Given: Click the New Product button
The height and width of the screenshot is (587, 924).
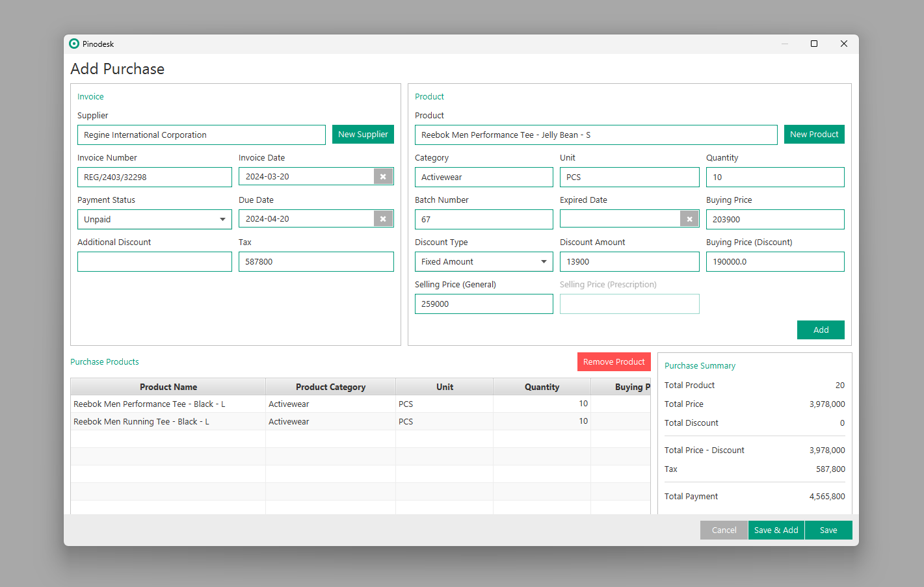Looking at the screenshot, I should coord(813,135).
